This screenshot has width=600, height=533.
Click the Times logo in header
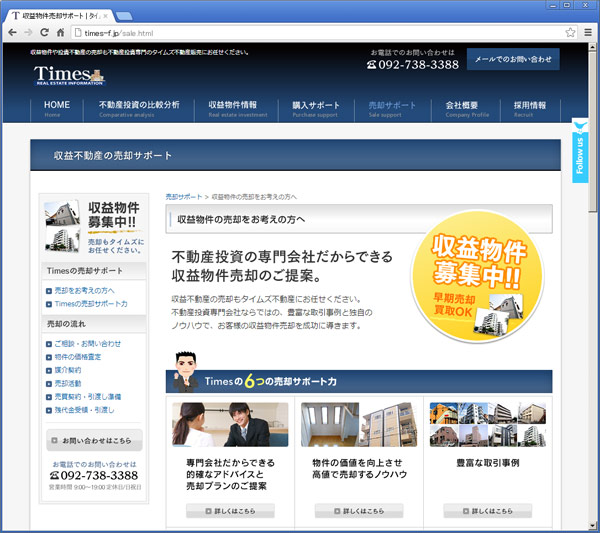69,75
